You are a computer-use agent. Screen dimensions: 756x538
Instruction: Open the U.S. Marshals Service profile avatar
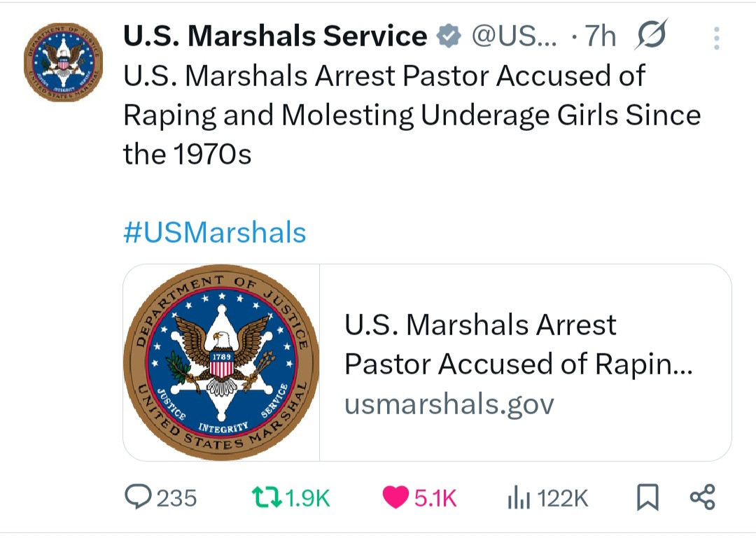pyautogui.click(x=63, y=62)
